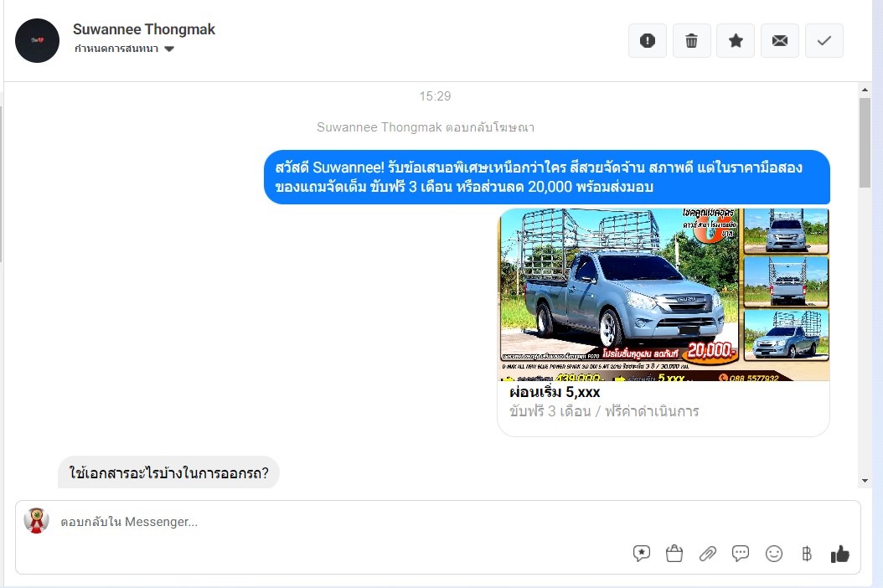
Task: Open quick reply chat bubble icon
Action: pyautogui.click(x=741, y=554)
